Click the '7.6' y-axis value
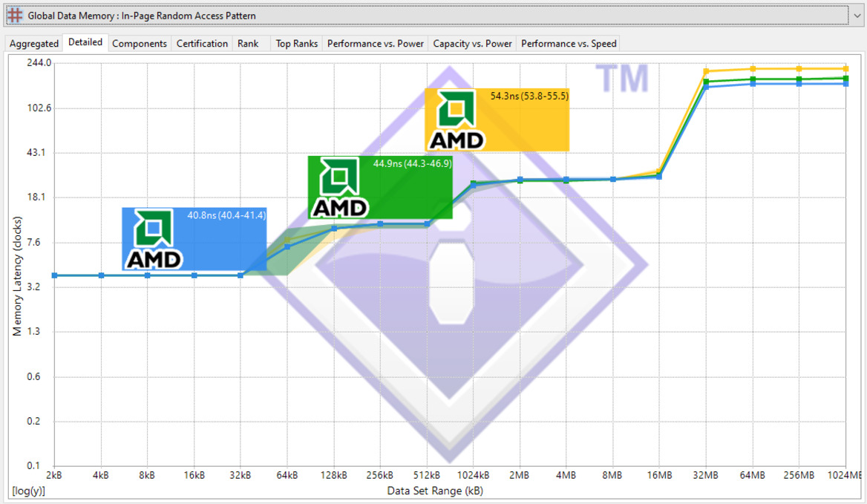The height and width of the screenshot is (504, 867). pyautogui.click(x=33, y=242)
